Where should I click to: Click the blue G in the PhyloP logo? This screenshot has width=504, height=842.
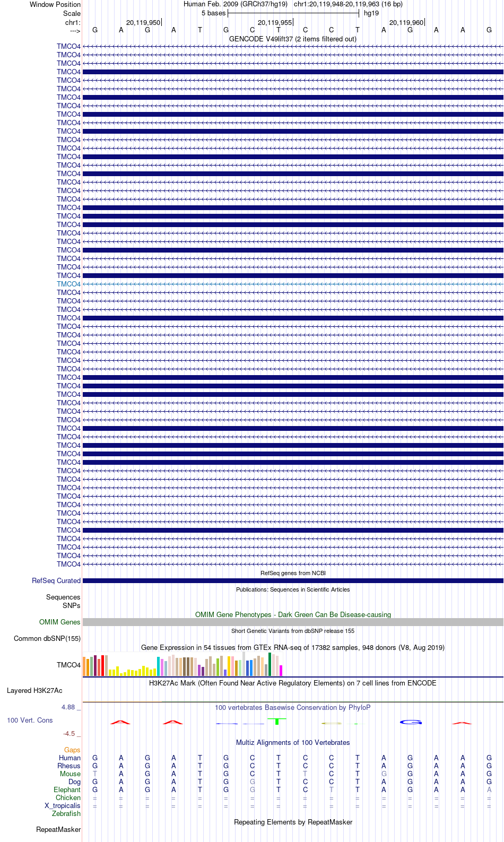pyautogui.click(x=411, y=722)
